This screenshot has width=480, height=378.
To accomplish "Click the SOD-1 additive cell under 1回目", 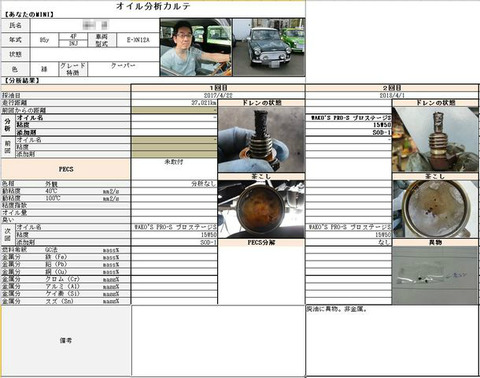I will 174,242.
